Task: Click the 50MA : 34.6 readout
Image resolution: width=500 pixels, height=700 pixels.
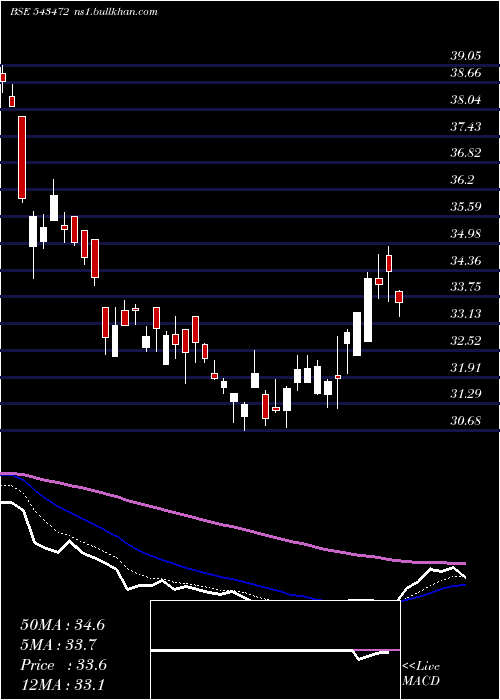Action: tap(62, 625)
